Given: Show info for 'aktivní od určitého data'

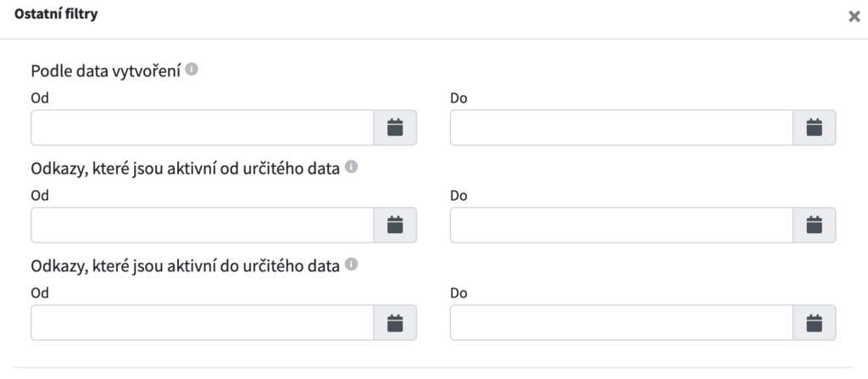Looking at the screenshot, I should pyautogui.click(x=351, y=167).
